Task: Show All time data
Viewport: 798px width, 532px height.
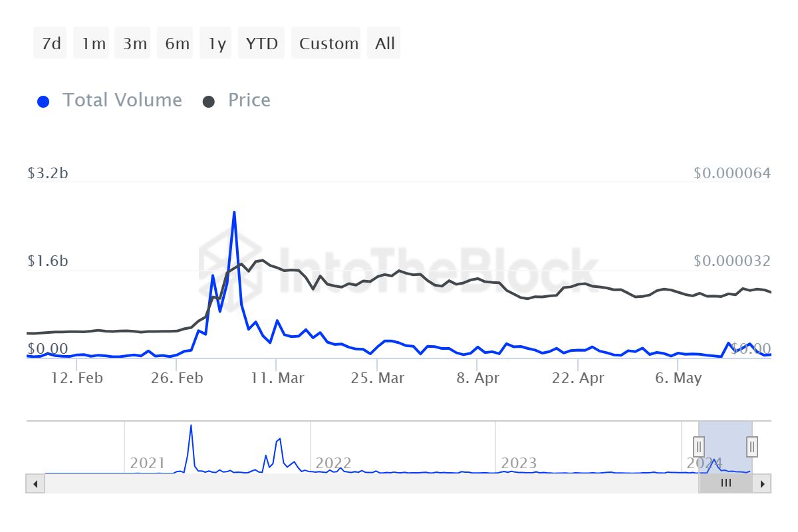Action: [x=384, y=43]
